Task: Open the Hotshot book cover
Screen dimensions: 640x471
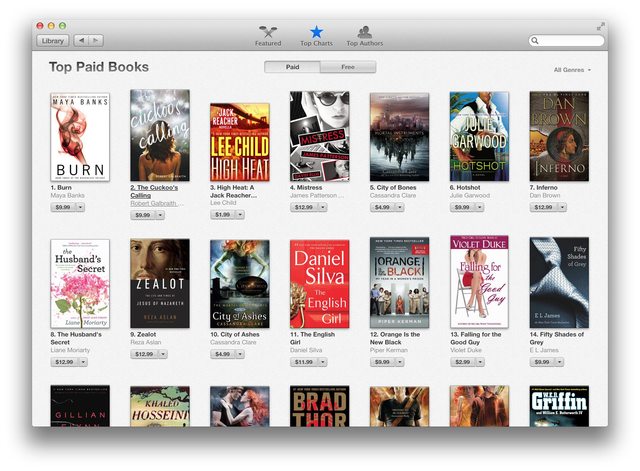Action: (x=479, y=136)
